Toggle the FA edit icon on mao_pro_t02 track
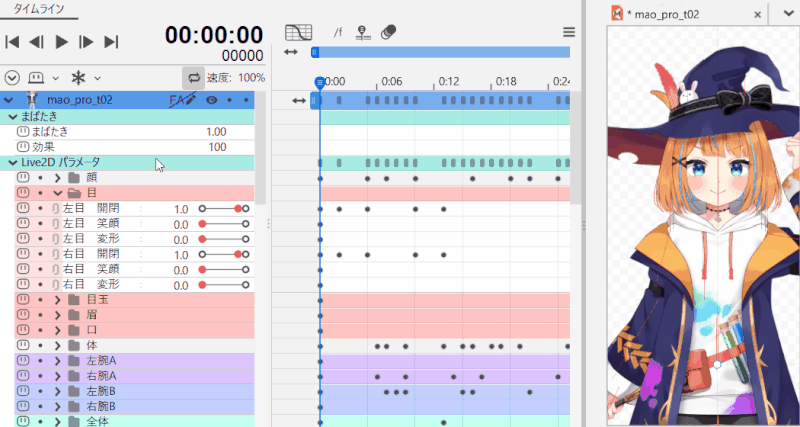Image resolution: width=800 pixels, height=427 pixels. pyautogui.click(x=182, y=100)
